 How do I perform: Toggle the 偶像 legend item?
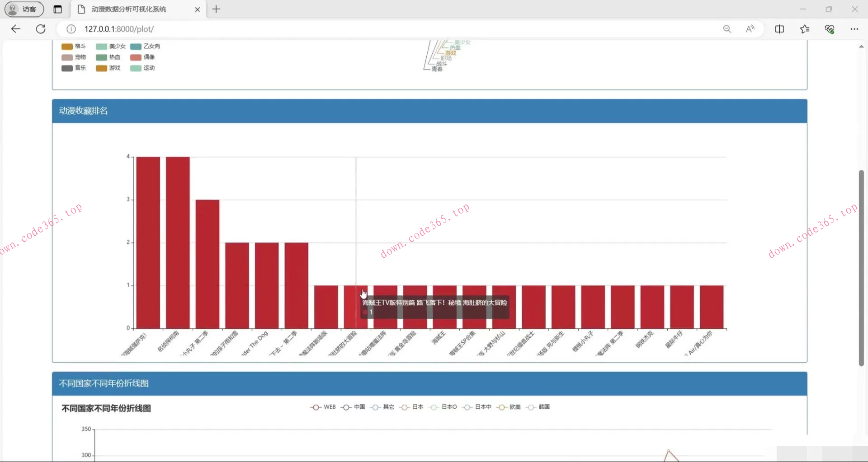click(142, 57)
